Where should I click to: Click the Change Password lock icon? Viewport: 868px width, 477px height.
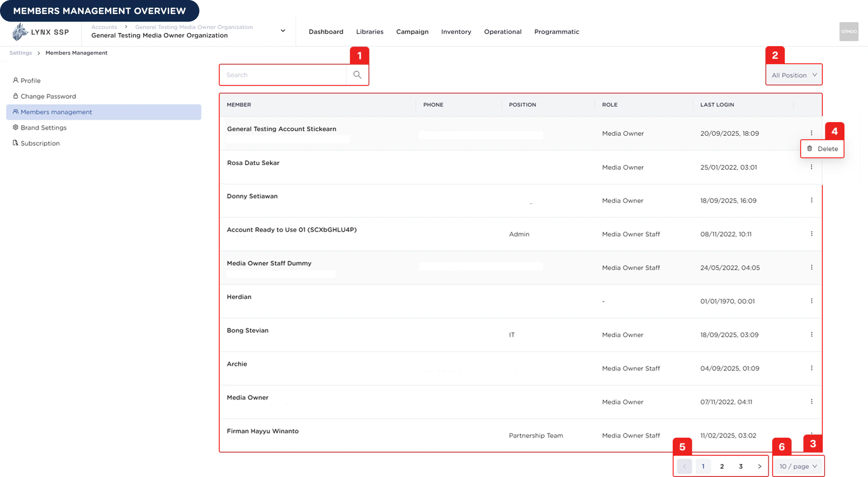(15, 96)
